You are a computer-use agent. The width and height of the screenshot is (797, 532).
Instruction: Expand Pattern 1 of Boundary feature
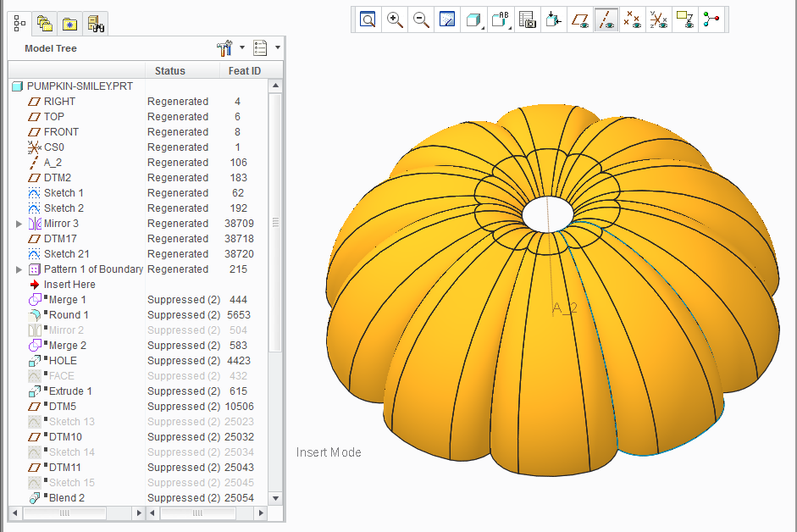[19, 269]
